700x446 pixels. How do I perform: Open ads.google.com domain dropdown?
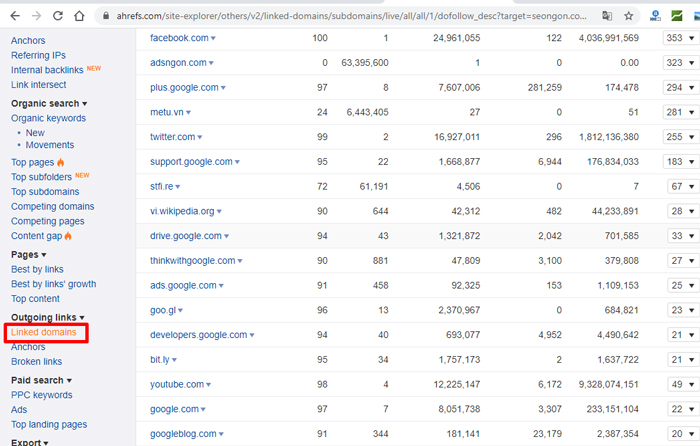(221, 286)
